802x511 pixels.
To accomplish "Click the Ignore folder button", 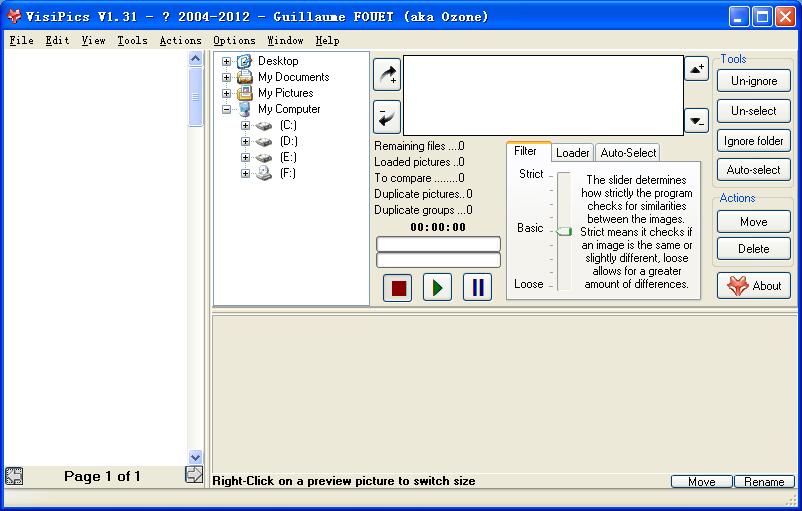I will tap(754, 141).
